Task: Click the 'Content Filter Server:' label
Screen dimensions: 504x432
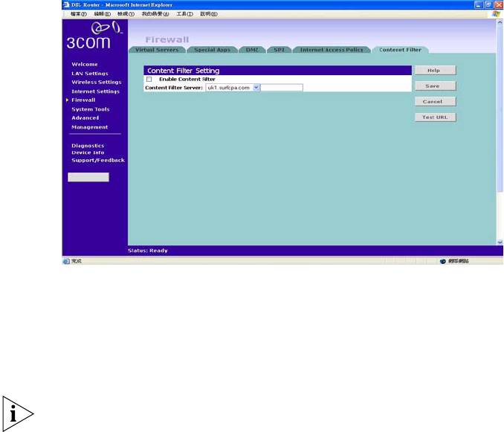Action: [x=174, y=88]
